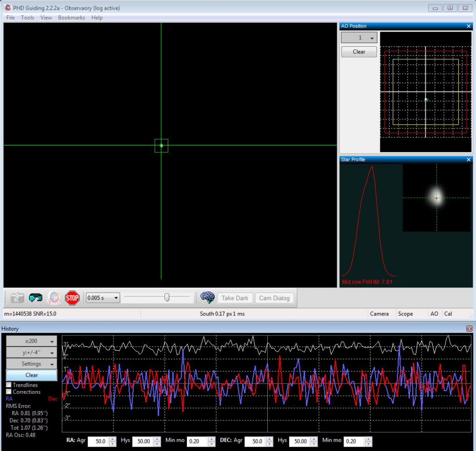Open the x200 scale dropdown
The height and width of the screenshot is (451, 476).
pyautogui.click(x=31, y=341)
